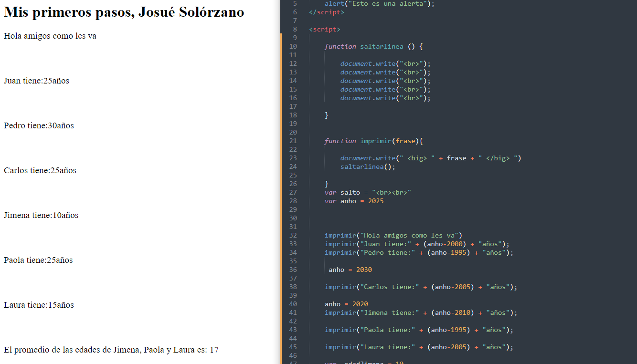Click the closing </script> tag on line 6
Screen dimensions: 637x364
[x=327, y=12]
